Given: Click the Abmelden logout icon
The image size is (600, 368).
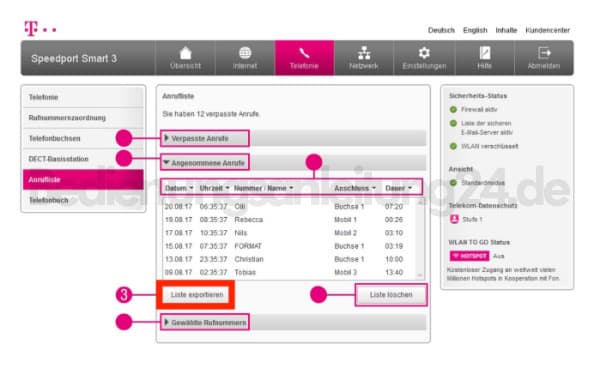Looking at the screenshot, I should point(544,53).
